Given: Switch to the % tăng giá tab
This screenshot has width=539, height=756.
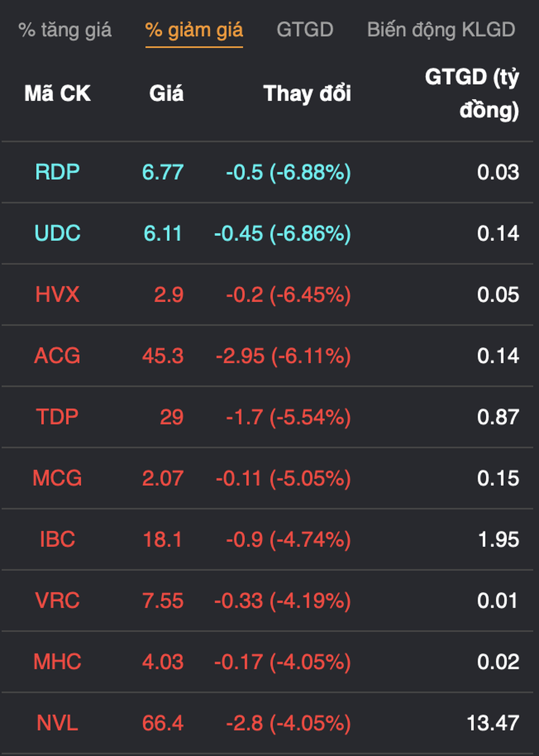Looking at the screenshot, I should click(x=65, y=30).
